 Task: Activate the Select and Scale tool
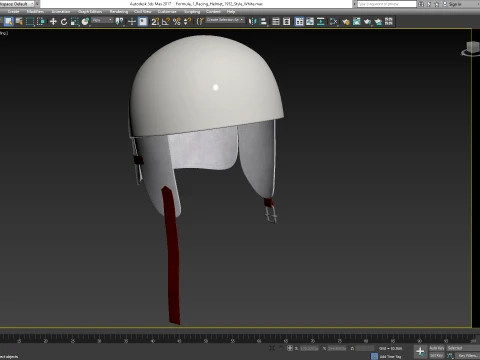(x=75, y=22)
